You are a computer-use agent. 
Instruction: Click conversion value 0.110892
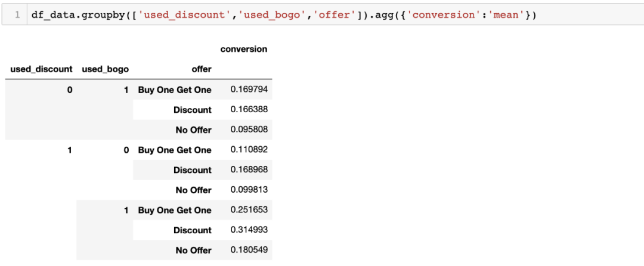pos(249,150)
